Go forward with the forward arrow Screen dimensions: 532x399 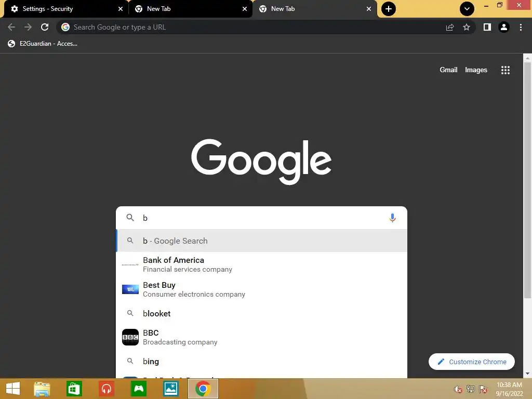(28, 27)
